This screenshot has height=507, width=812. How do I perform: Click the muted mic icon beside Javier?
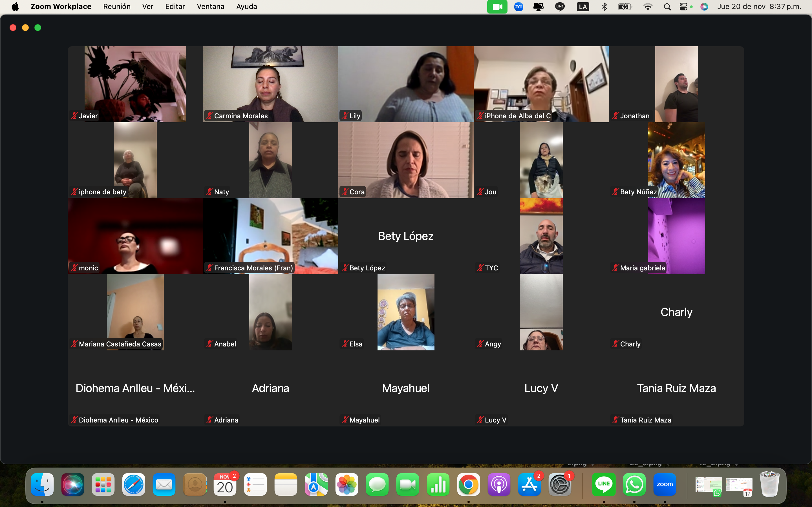pos(74,116)
